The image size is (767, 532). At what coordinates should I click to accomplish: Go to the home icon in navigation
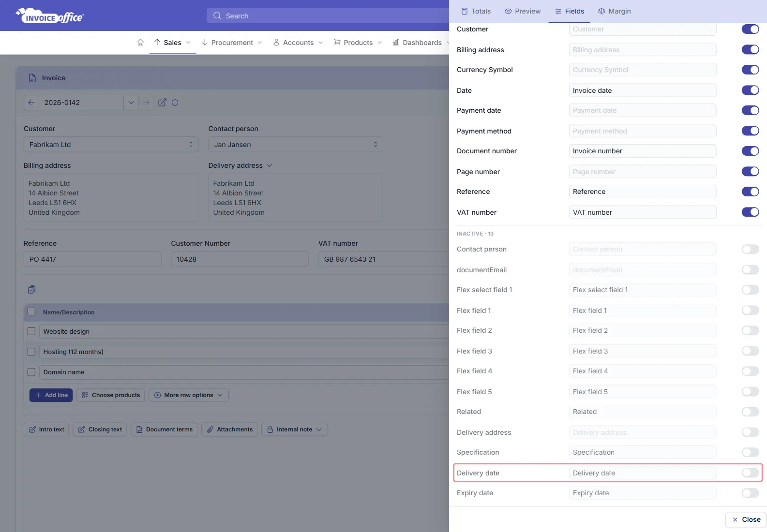coord(140,43)
